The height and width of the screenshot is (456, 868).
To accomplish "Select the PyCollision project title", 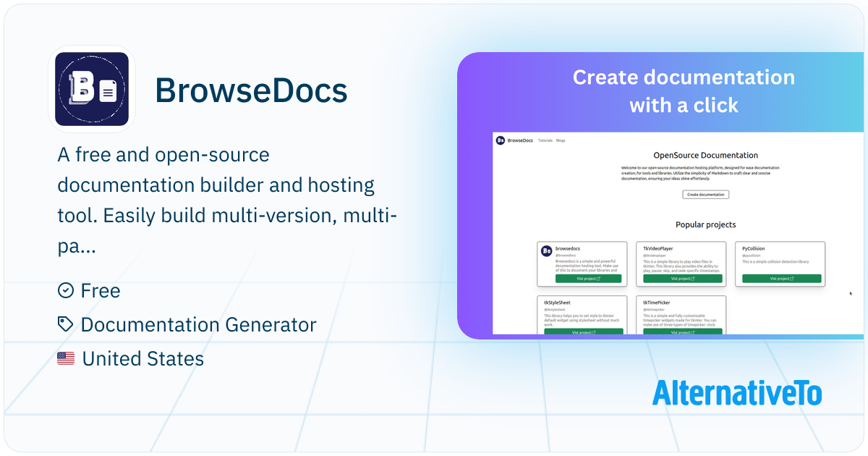I will [x=754, y=248].
